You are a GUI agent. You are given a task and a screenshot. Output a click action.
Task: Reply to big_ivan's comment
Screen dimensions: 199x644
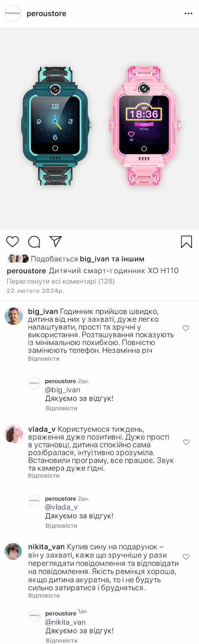click(x=44, y=359)
